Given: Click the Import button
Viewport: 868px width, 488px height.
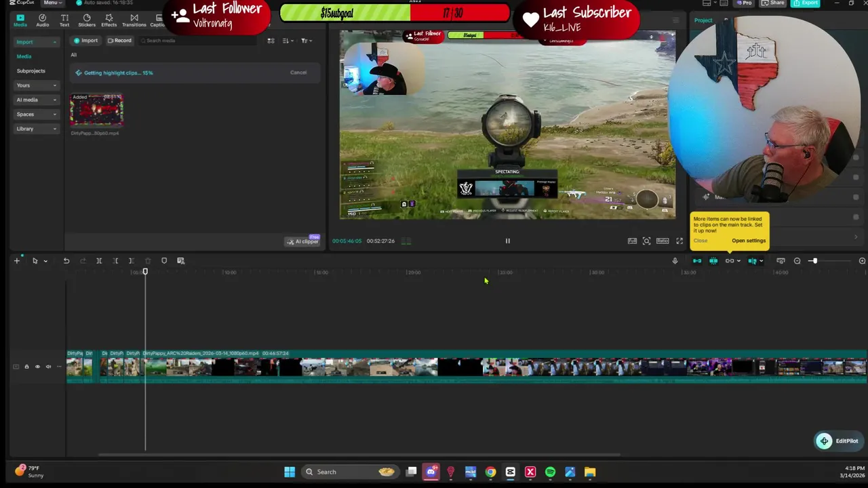Looking at the screenshot, I should 86,41.
